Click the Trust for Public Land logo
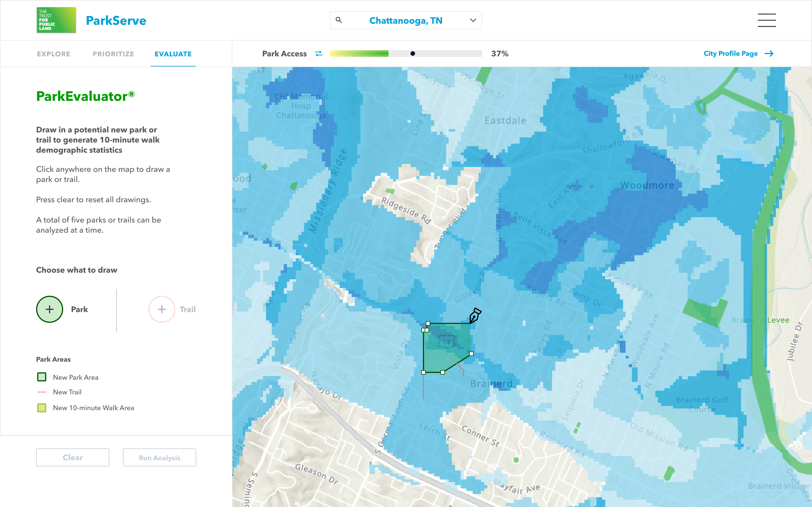 click(x=56, y=20)
